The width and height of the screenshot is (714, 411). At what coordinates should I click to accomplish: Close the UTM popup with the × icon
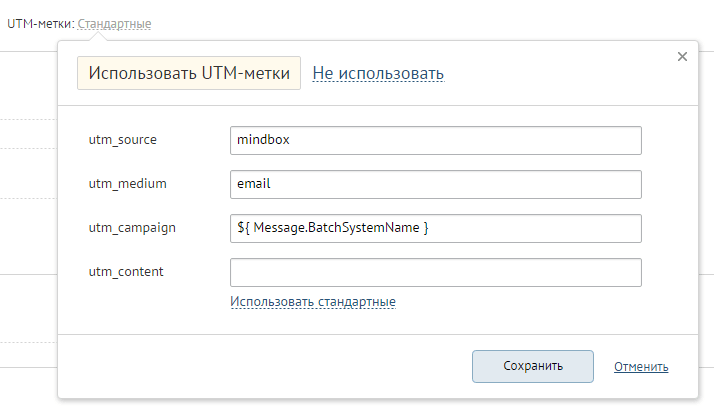coord(682,57)
